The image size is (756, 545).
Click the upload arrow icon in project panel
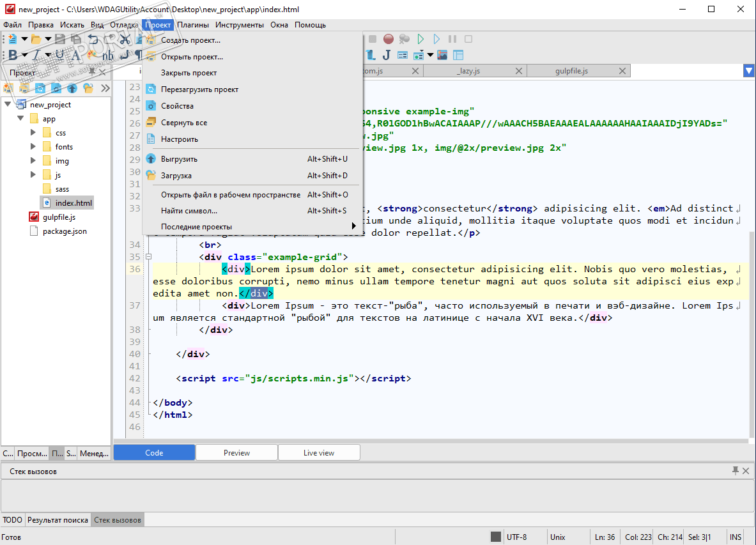(x=72, y=88)
